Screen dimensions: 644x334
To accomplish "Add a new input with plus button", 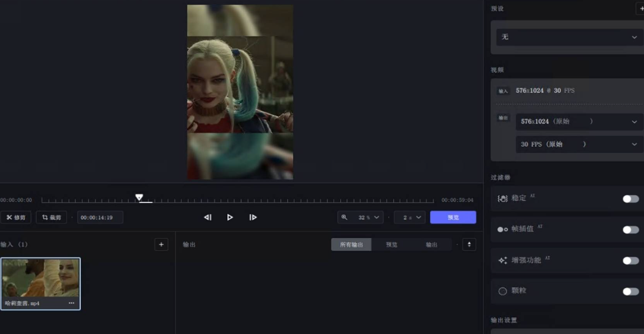I will (161, 244).
